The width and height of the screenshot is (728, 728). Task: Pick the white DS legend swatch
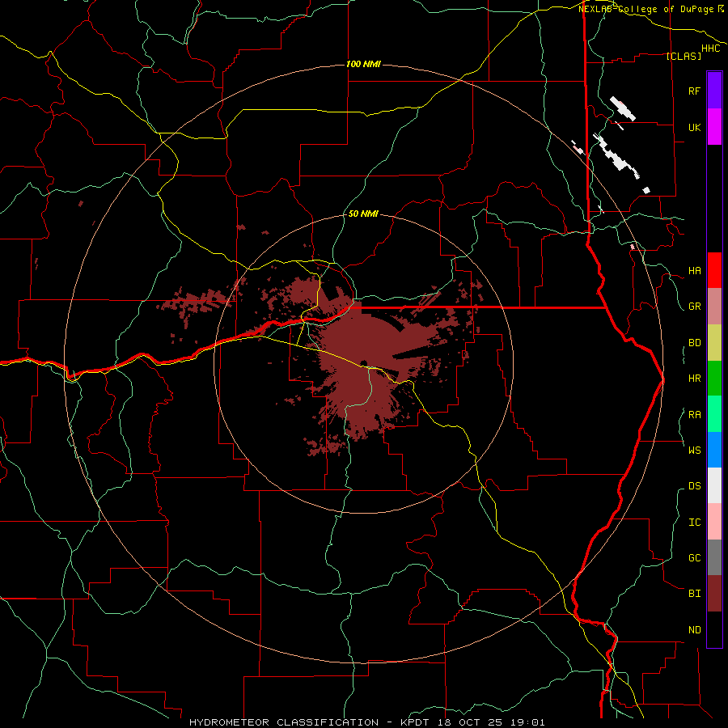714,485
